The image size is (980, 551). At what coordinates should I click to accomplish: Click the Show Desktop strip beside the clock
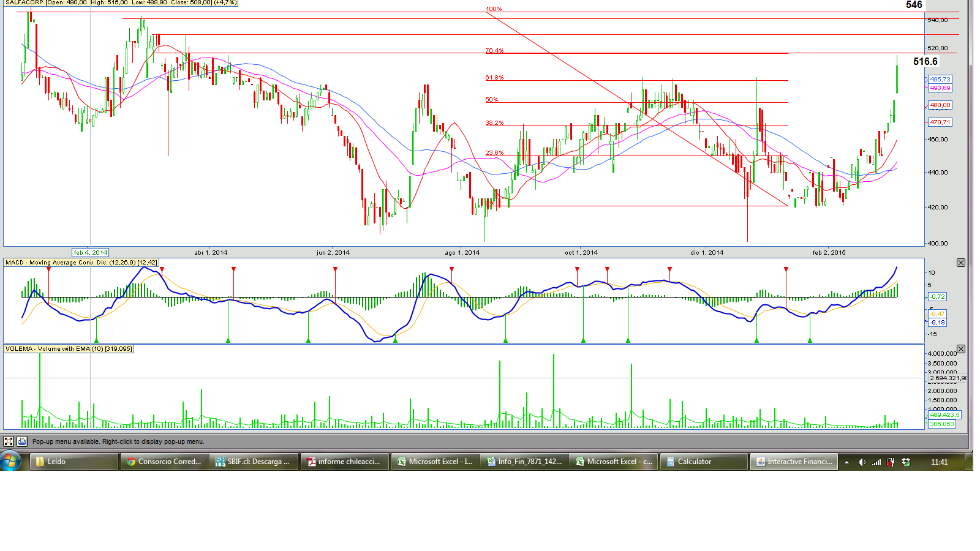click(x=970, y=462)
